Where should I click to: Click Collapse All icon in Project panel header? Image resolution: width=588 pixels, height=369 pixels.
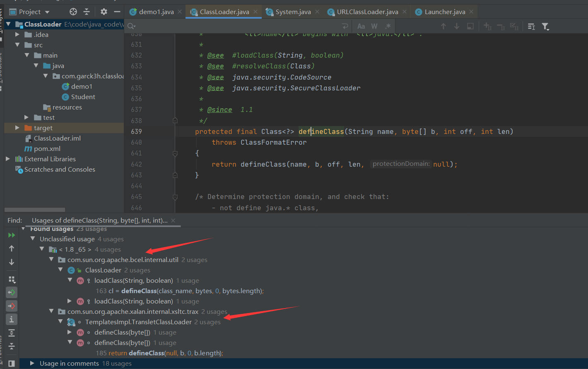click(x=87, y=12)
